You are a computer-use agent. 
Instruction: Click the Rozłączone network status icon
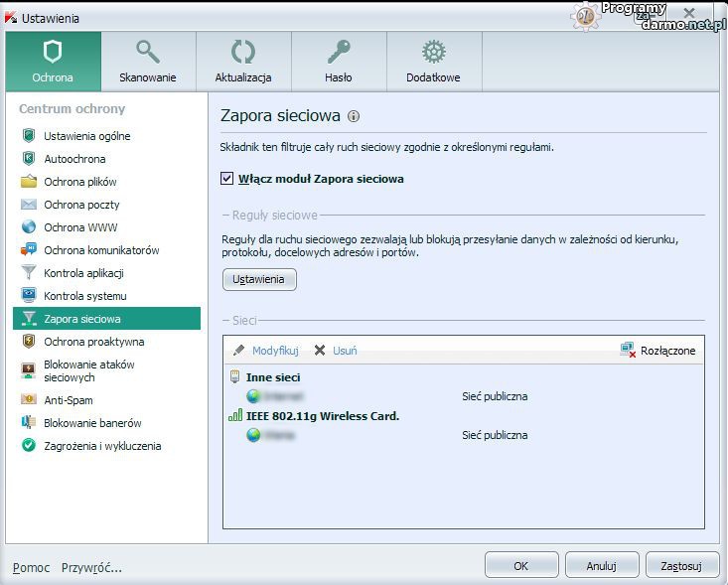click(x=628, y=350)
